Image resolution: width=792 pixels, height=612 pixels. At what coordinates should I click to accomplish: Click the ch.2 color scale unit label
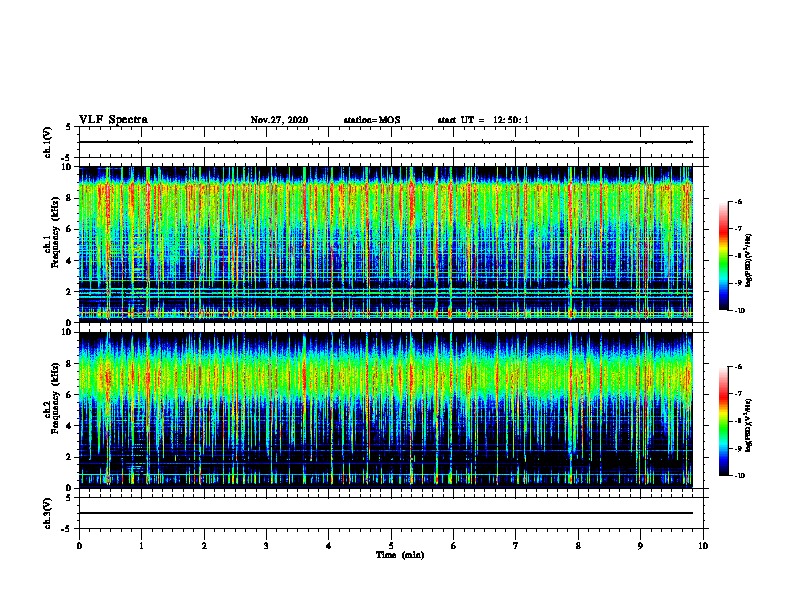(x=749, y=425)
